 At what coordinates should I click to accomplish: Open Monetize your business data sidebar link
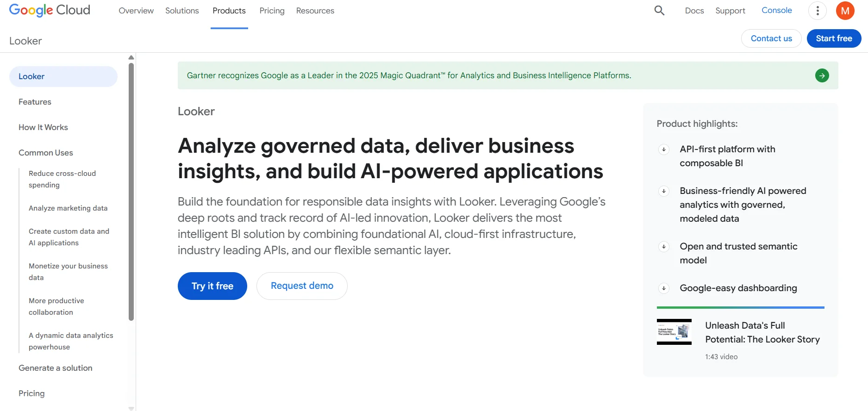68,272
